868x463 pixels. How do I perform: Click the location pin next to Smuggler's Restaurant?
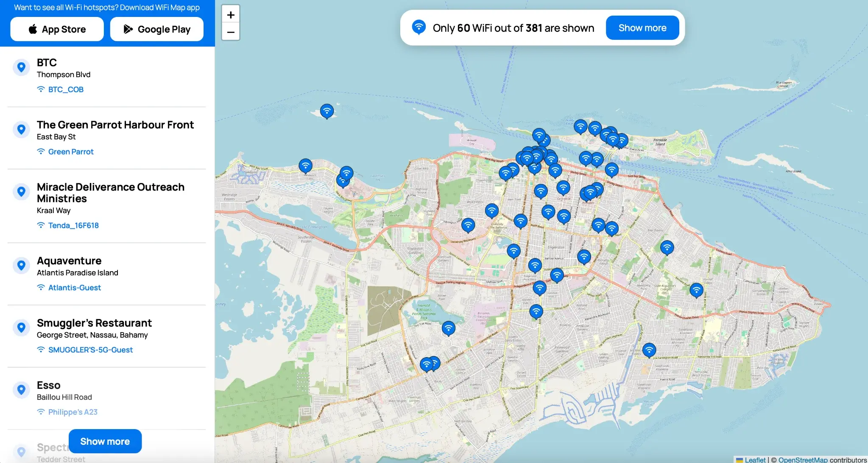pos(22,327)
